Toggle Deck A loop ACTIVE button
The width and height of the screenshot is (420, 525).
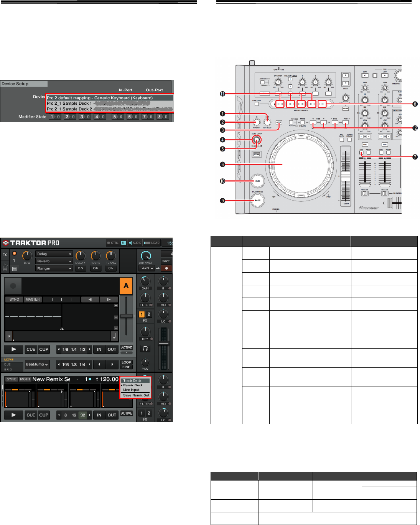click(127, 347)
